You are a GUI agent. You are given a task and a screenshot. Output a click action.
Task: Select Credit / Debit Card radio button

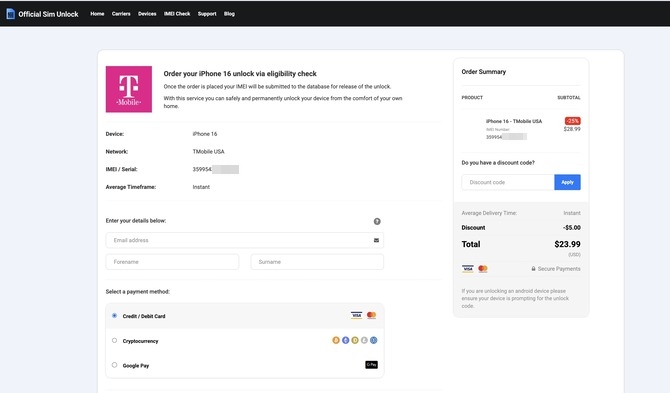coord(114,316)
